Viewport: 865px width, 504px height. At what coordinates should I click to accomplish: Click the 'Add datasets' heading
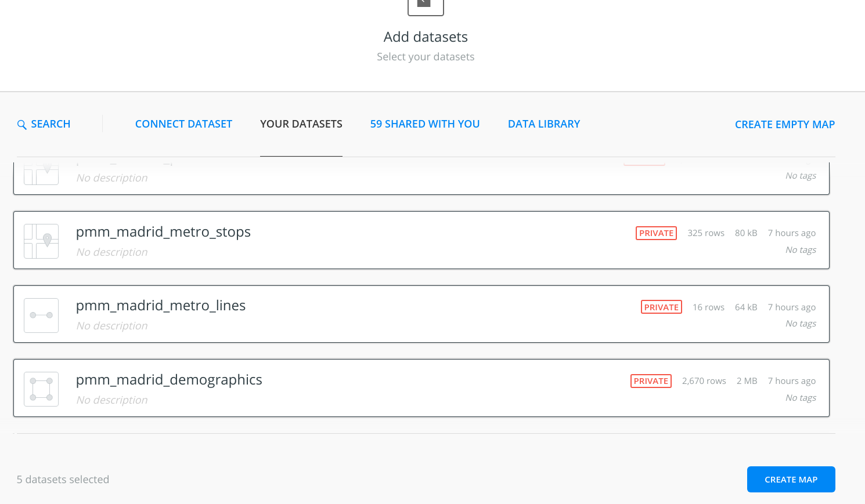pyautogui.click(x=426, y=37)
